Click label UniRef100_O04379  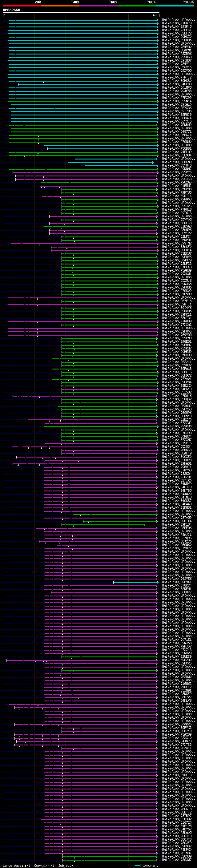point(177,260)
